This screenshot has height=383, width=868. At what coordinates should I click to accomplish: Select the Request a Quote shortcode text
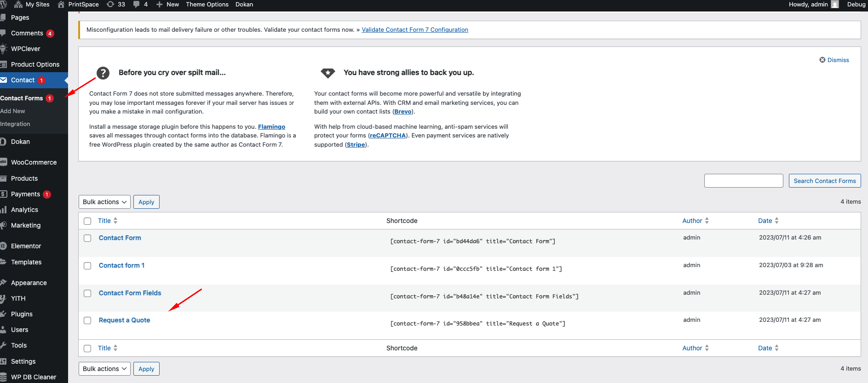pos(477,324)
